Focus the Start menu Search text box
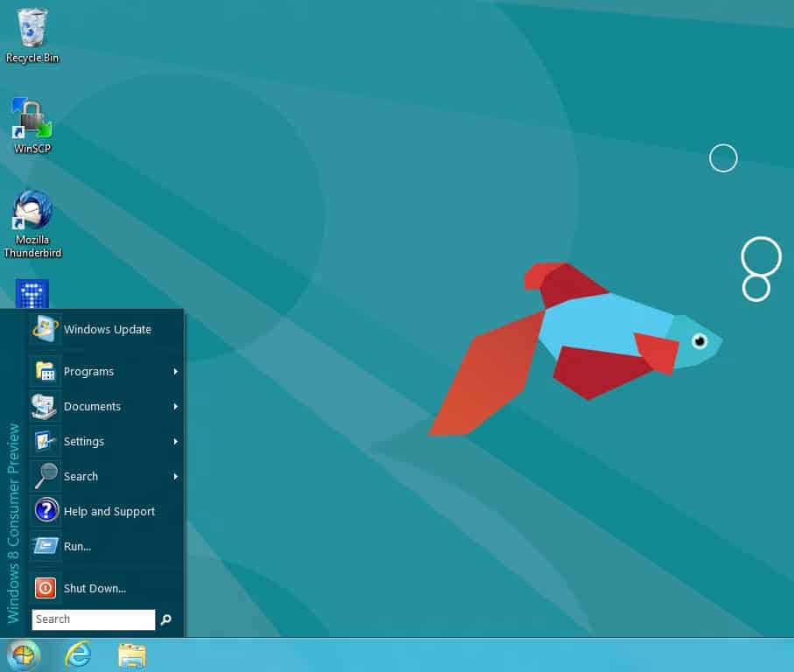This screenshot has width=794, height=672. pyautogui.click(x=94, y=619)
